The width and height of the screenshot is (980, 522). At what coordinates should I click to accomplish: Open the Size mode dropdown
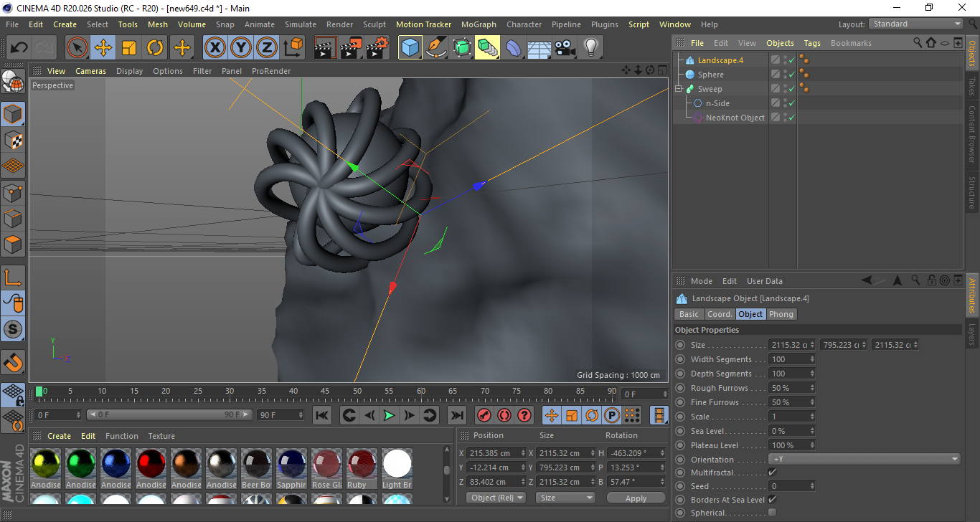pyautogui.click(x=566, y=498)
